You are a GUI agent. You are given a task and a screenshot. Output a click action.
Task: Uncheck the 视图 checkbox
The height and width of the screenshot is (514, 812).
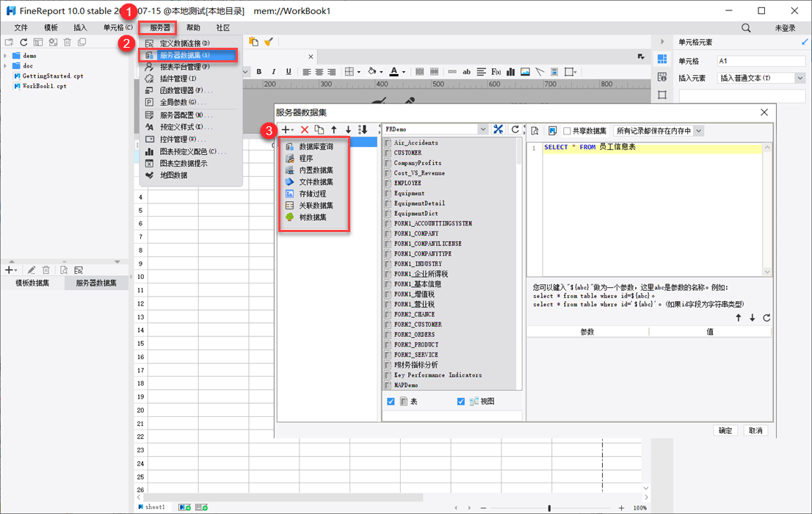click(461, 402)
